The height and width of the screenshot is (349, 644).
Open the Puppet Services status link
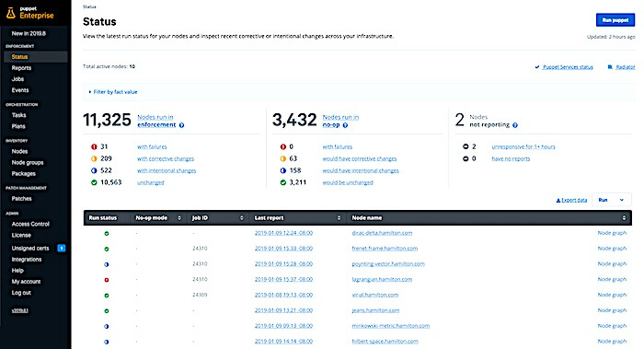(568, 67)
